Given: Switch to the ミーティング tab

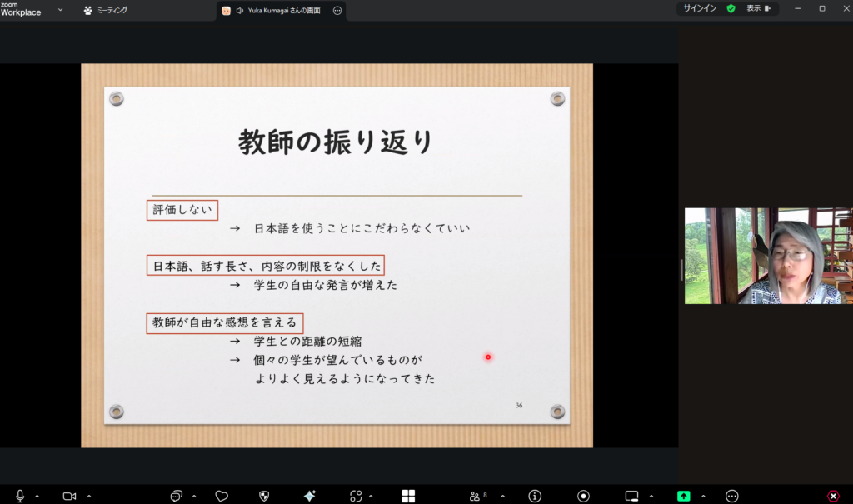Looking at the screenshot, I should pyautogui.click(x=106, y=11).
